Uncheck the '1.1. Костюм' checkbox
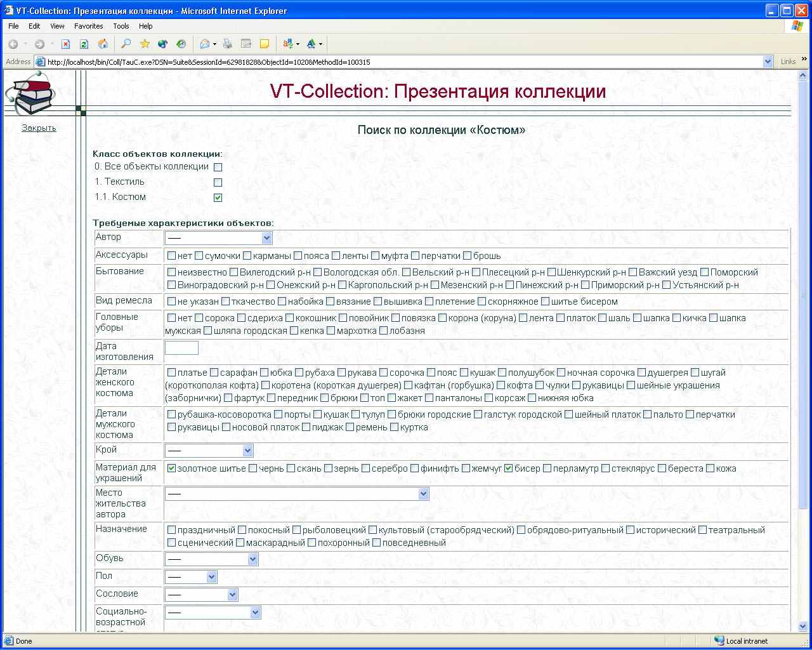This screenshot has width=812, height=650. tap(218, 198)
